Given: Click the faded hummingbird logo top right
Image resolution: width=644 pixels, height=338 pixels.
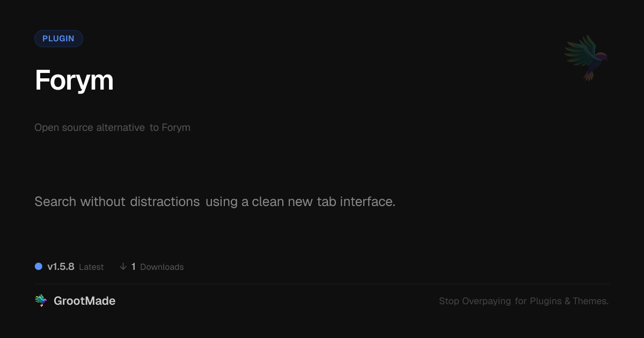Looking at the screenshot, I should coord(586,57).
